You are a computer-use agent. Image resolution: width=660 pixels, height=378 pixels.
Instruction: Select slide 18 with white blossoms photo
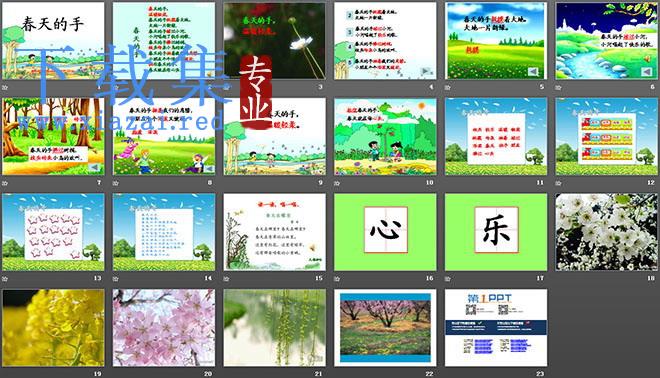tap(607, 232)
